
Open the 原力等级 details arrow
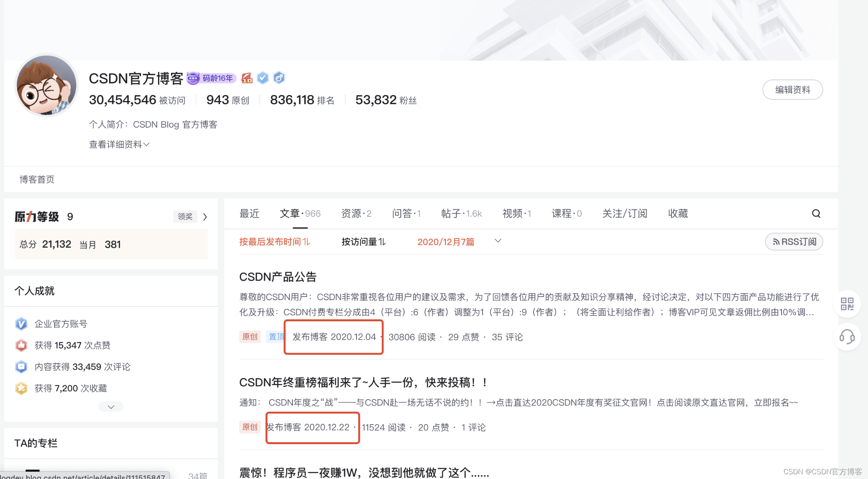(x=205, y=217)
